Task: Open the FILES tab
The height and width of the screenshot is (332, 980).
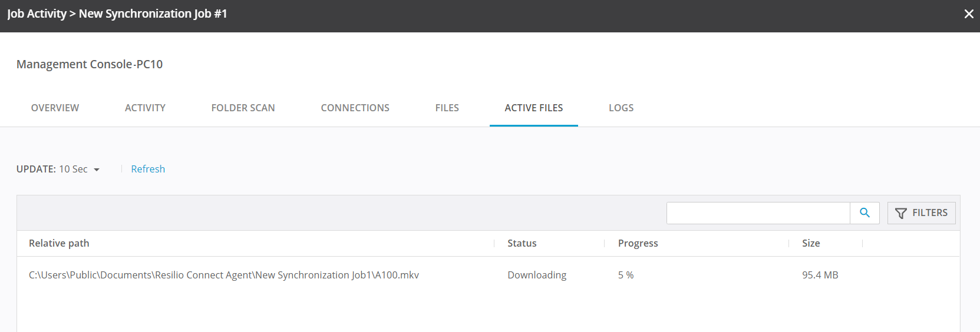Action: [447, 108]
